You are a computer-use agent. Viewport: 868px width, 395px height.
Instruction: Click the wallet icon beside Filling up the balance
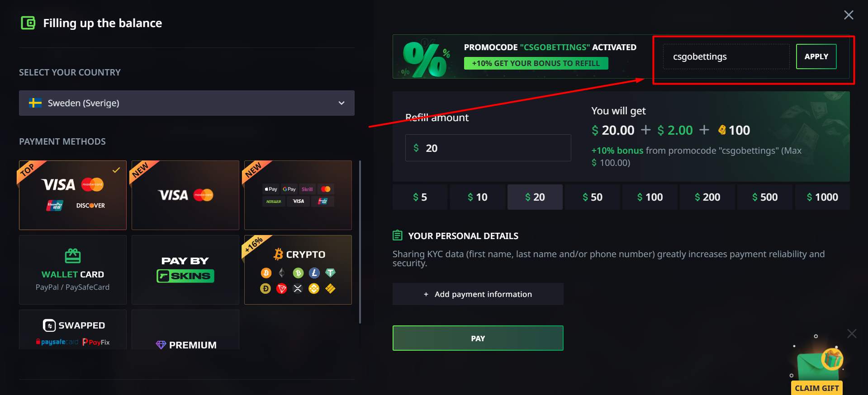[x=28, y=23]
